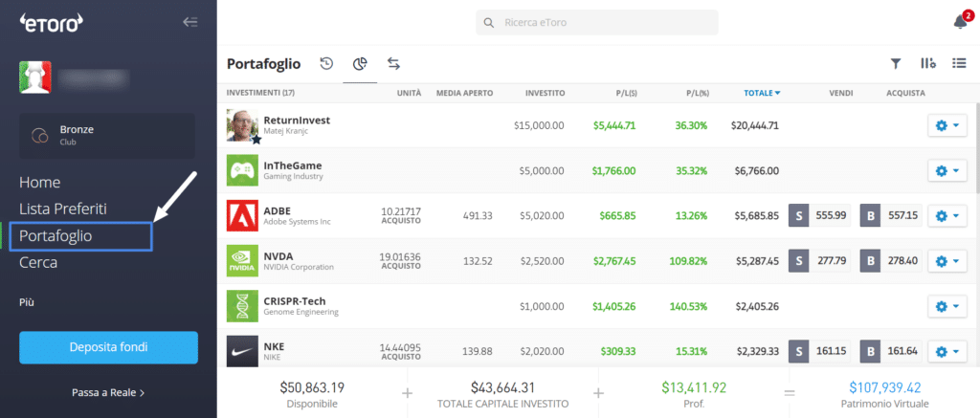The image size is (980, 418).
Task: Collapse the sidebar with arrow icon
Action: point(190,23)
